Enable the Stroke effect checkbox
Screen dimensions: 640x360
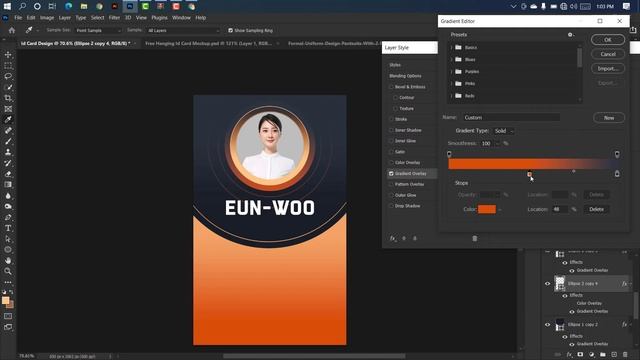pyautogui.click(x=391, y=119)
